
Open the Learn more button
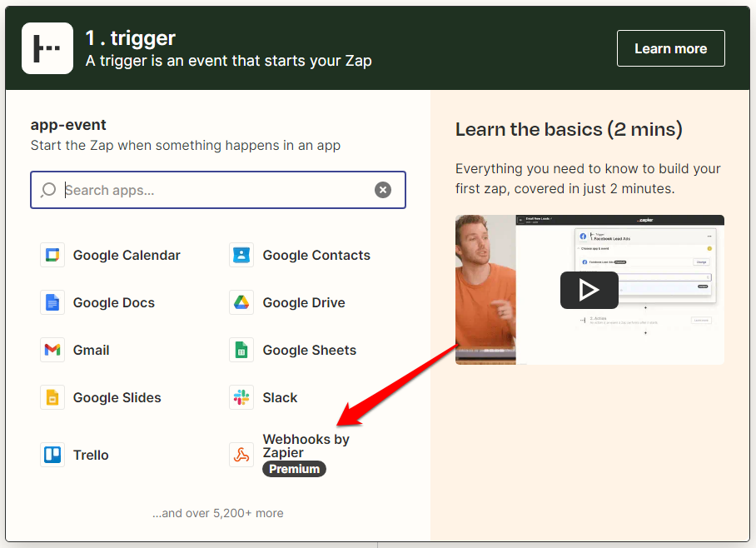(x=671, y=48)
